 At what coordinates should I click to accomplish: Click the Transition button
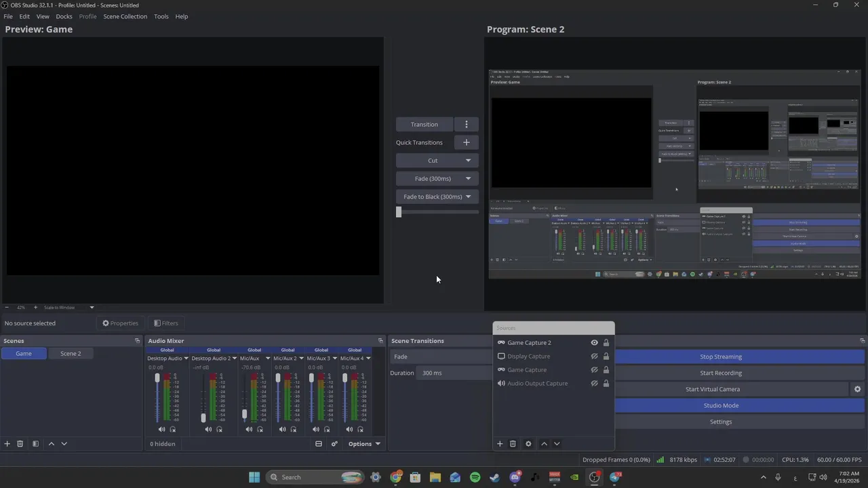pyautogui.click(x=425, y=124)
